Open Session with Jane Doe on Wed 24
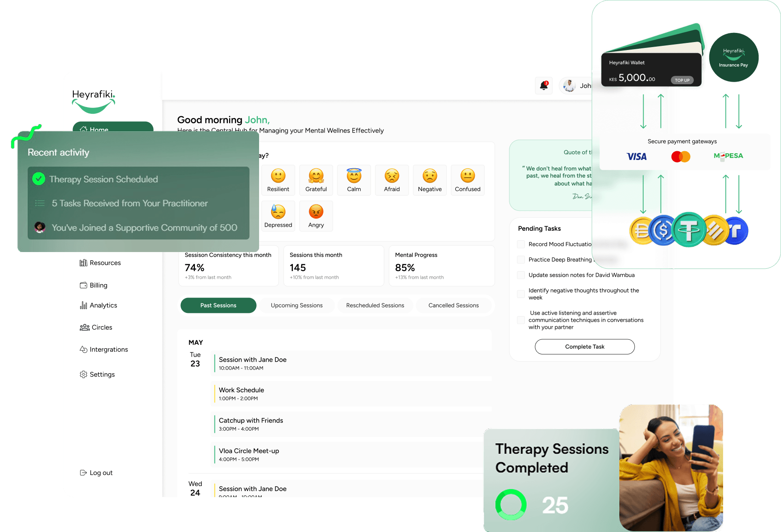 pos(348,489)
